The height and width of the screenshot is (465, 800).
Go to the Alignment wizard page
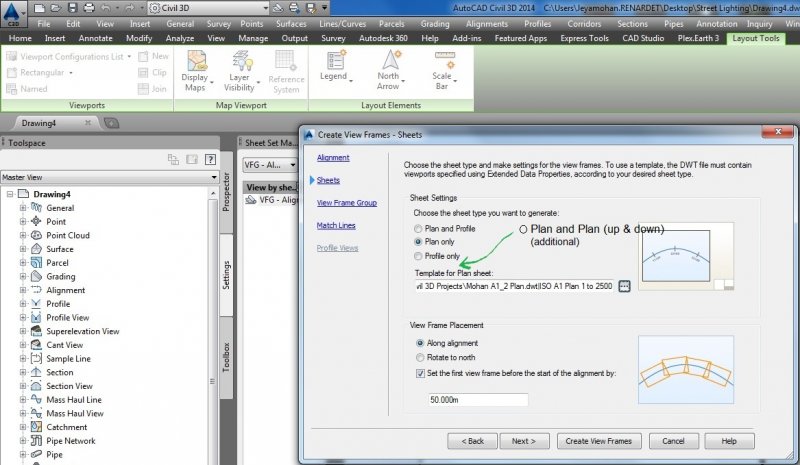pyautogui.click(x=333, y=158)
